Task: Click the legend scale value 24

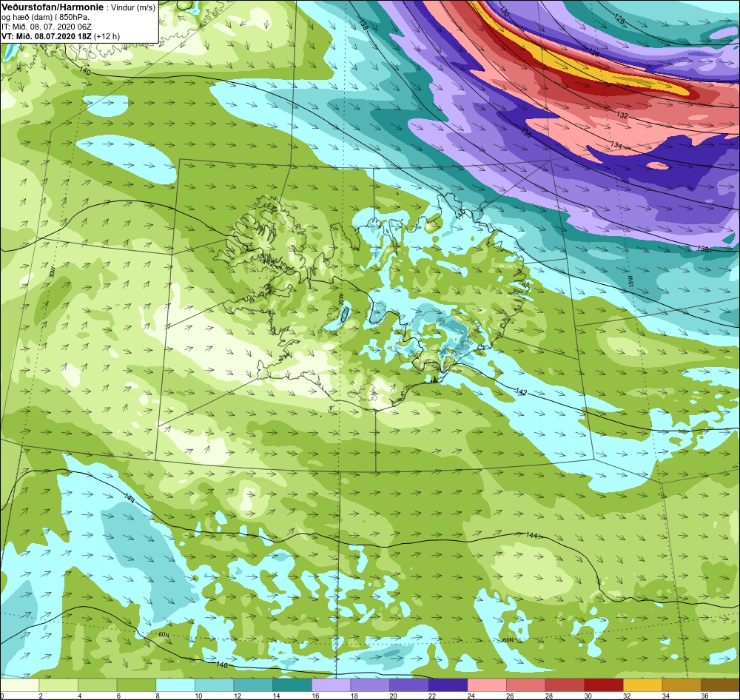Action: point(471,696)
